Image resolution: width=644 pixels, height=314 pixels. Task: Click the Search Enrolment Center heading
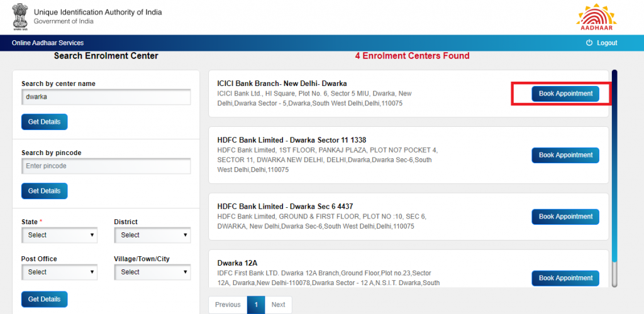click(106, 56)
